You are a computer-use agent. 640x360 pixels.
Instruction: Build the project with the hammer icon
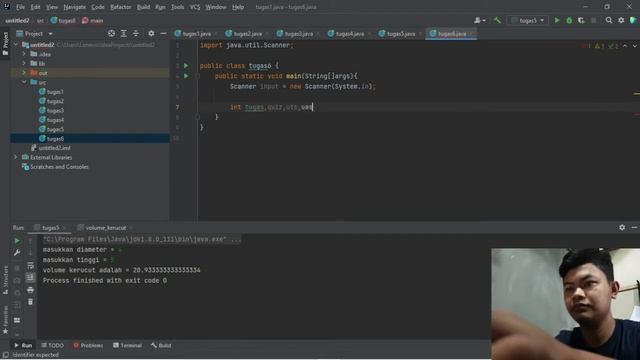point(497,20)
